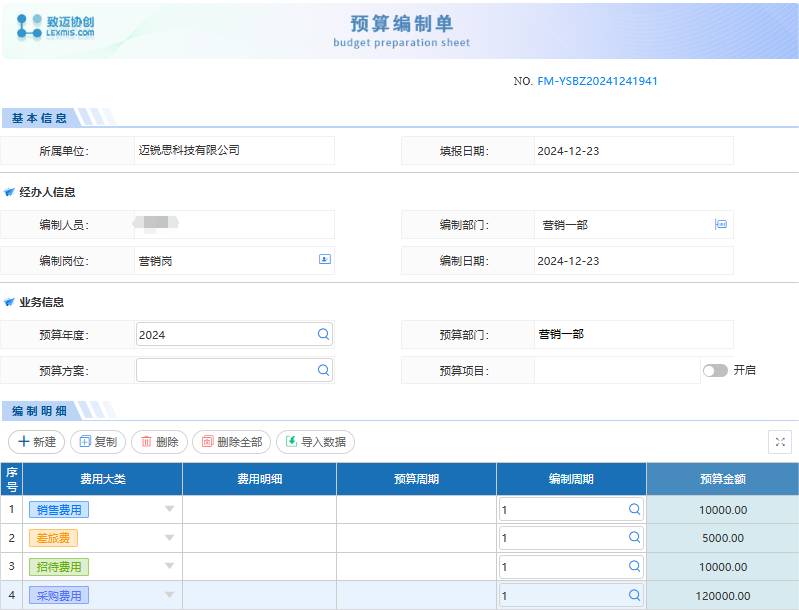Viewport: 799px width, 610px height.
Task: Click the post selector icon in 编制岗位
Action: click(324, 260)
